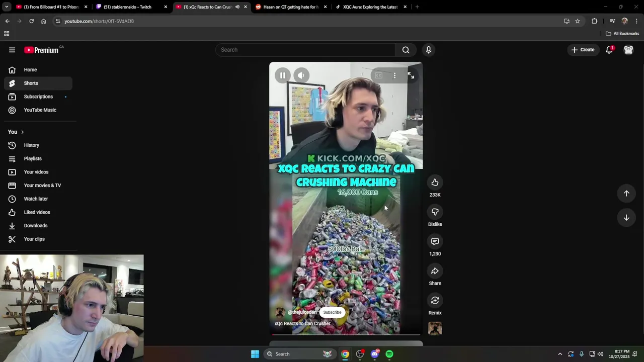This screenshot has height=362, width=644.
Task: Open Your videos in the sidebar
Action: [x=38, y=172]
